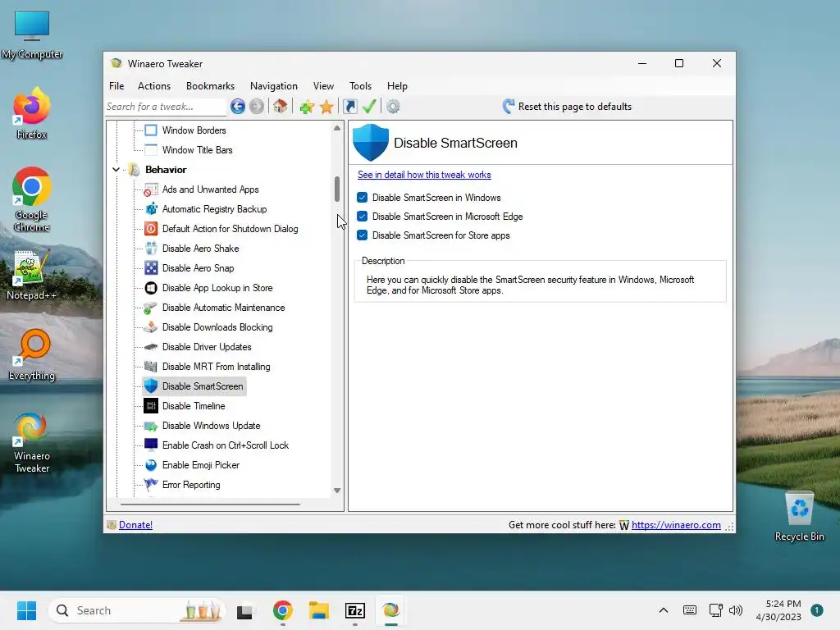Click the Disable Aero Shake icon
Viewport: 840px width, 630px height.
(x=151, y=249)
